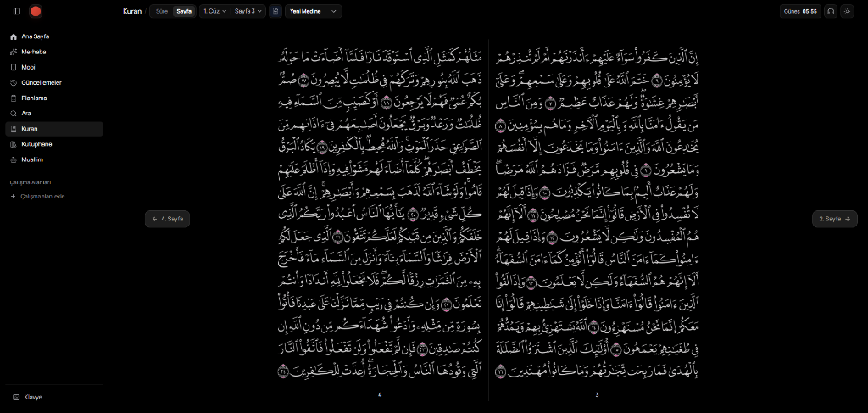Open the red profile avatar

point(36,11)
